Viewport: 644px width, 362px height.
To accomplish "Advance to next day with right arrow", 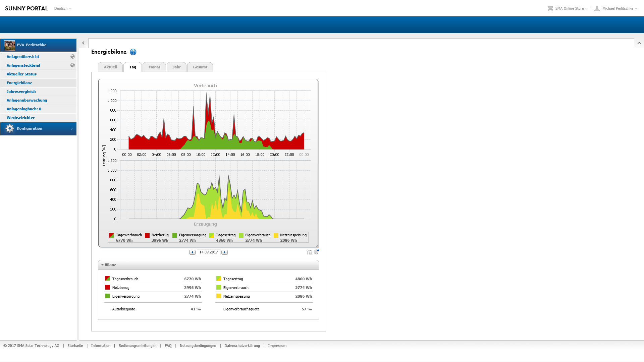I will pyautogui.click(x=225, y=252).
